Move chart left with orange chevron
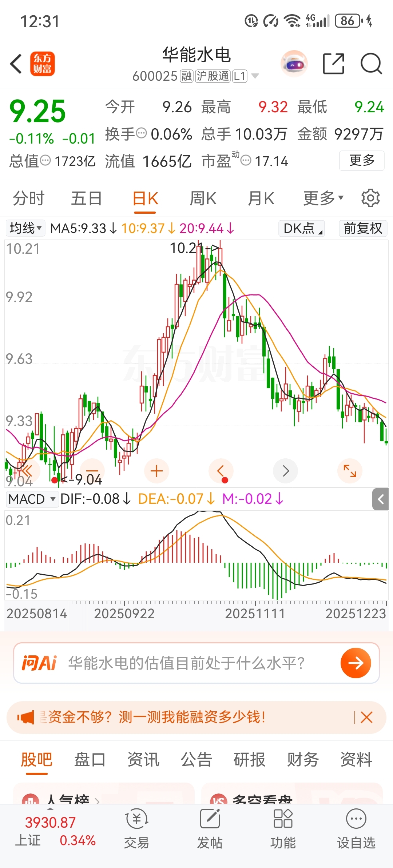The height and width of the screenshot is (868, 393). pos(221,471)
